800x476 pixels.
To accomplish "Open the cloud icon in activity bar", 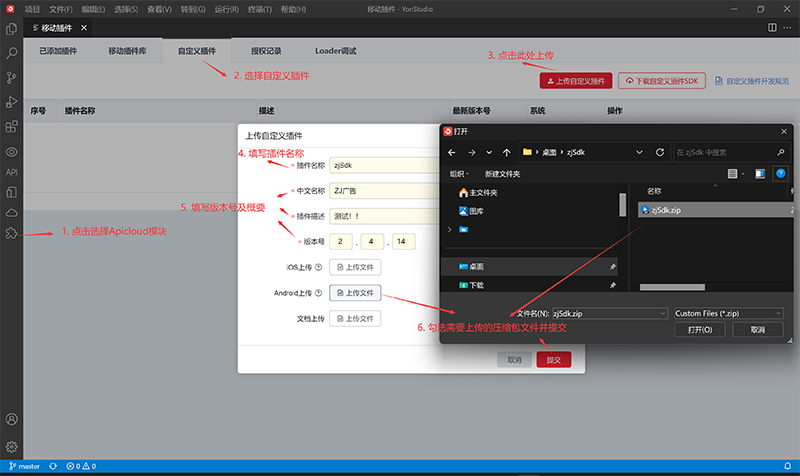I will [x=11, y=213].
